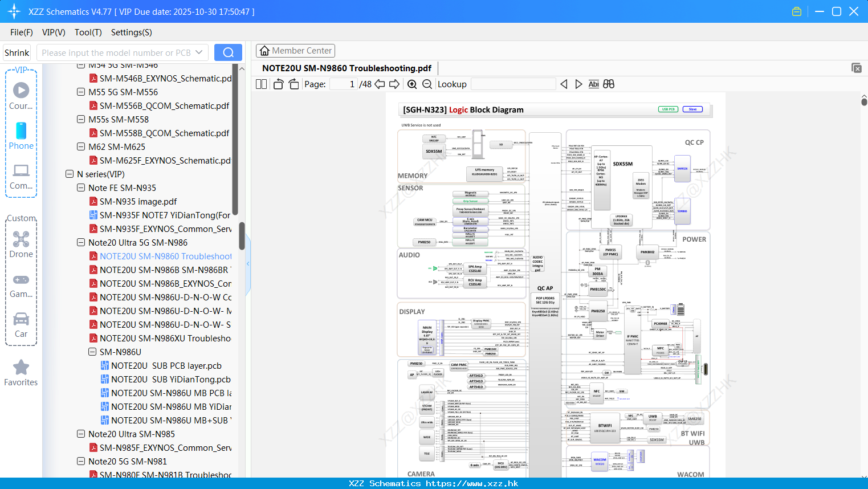Click the PDF viewer vertical scrollbar thumb
The width and height of the screenshot is (868, 489).
point(864,101)
